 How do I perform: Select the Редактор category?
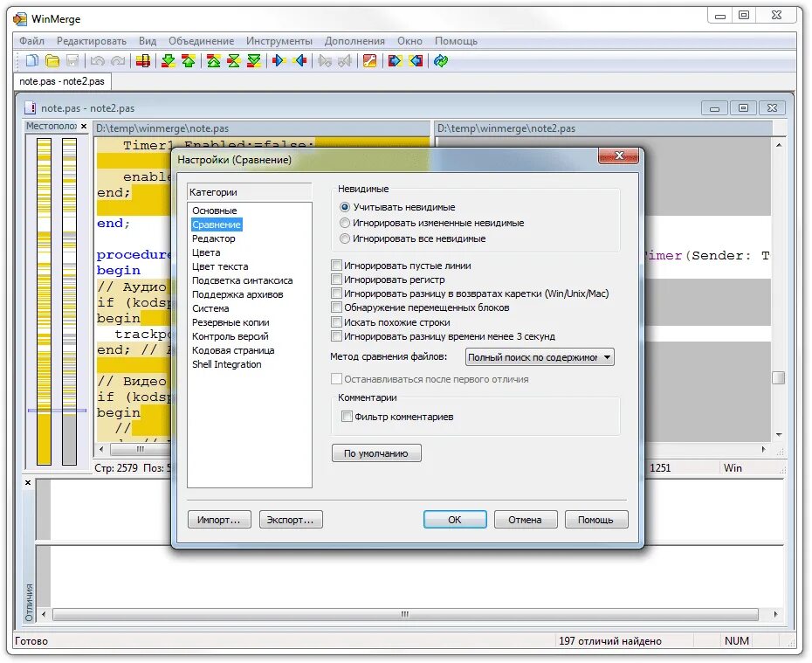pyautogui.click(x=213, y=238)
